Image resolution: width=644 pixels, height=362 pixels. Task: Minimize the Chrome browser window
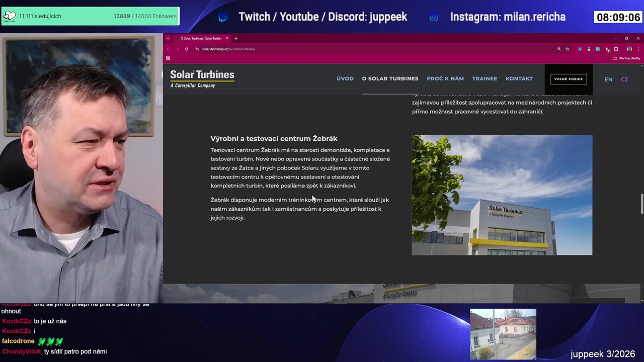tap(615, 38)
